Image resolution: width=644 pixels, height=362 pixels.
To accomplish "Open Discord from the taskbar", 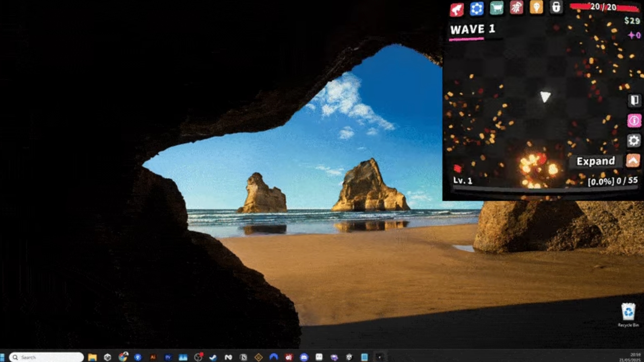I will (x=304, y=357).
